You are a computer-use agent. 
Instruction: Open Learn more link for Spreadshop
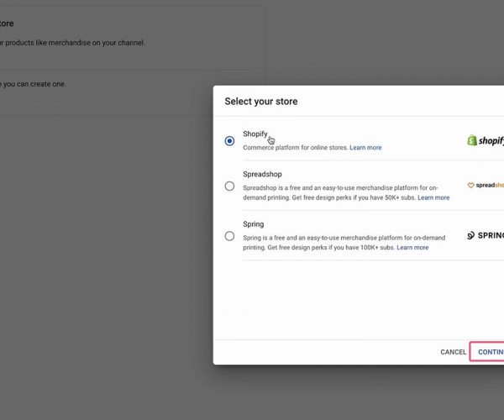[x=433, y=197]
